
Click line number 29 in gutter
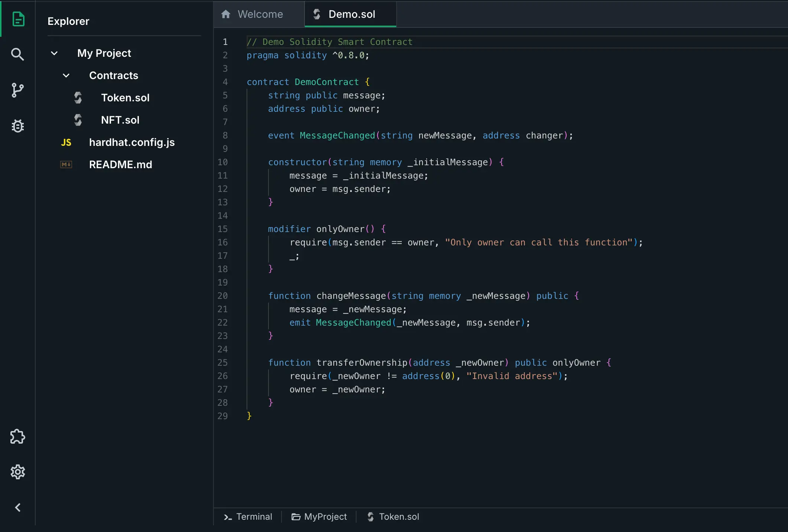pyautogui.click(x=222, y=416)
